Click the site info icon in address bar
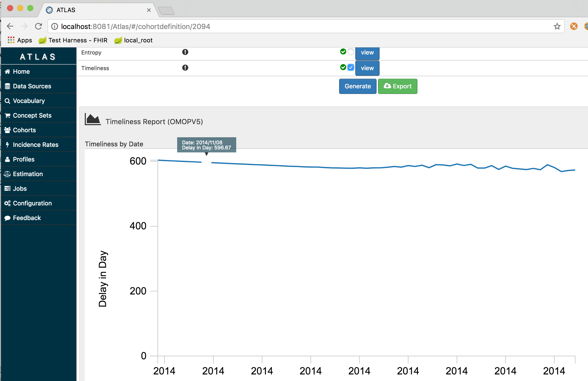588x381 pixels. pyautogui.click(x=55, y=26)
